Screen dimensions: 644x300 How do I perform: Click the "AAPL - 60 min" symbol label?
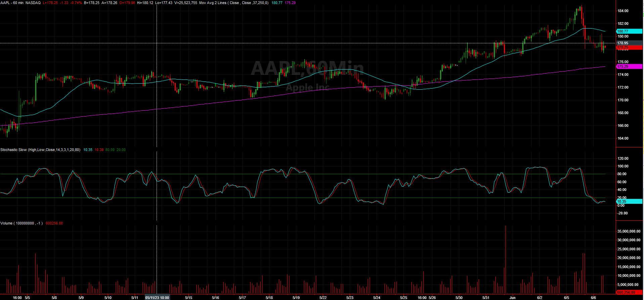12,3
